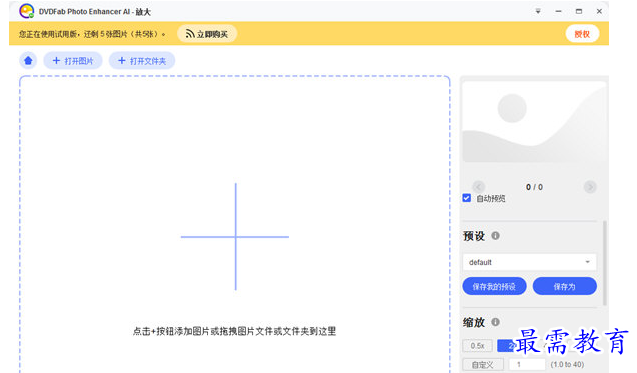
Task: Click 打开图片 button
Action: pos(73,61)
